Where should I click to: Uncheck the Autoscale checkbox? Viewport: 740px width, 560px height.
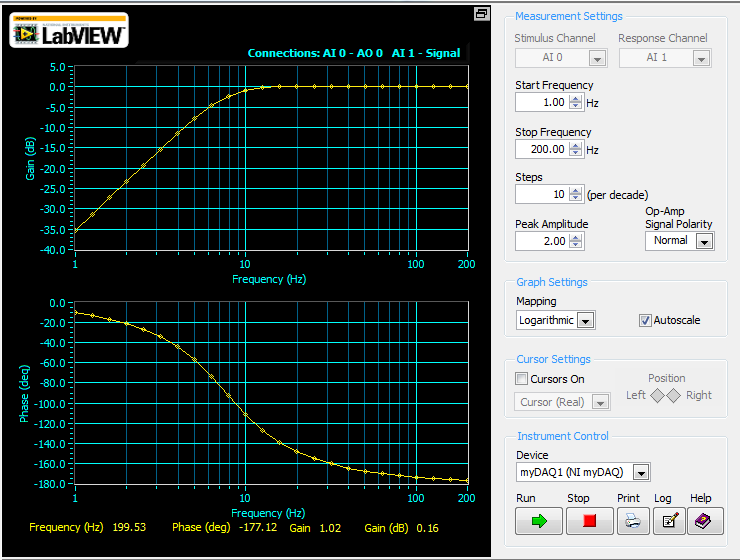[645, 320]
